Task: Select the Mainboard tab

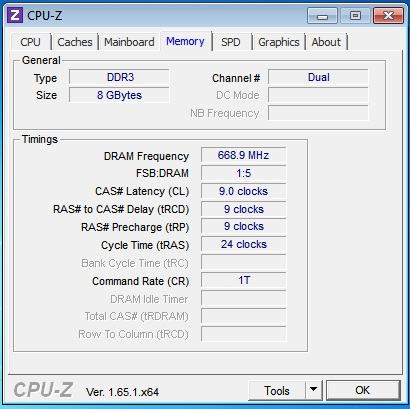Action: [129, 42]
